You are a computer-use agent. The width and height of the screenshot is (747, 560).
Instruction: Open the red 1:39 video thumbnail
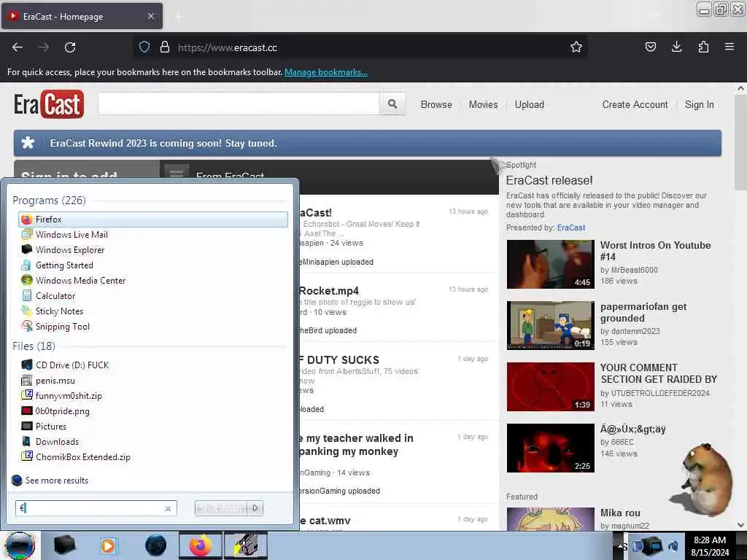(550, 386)
